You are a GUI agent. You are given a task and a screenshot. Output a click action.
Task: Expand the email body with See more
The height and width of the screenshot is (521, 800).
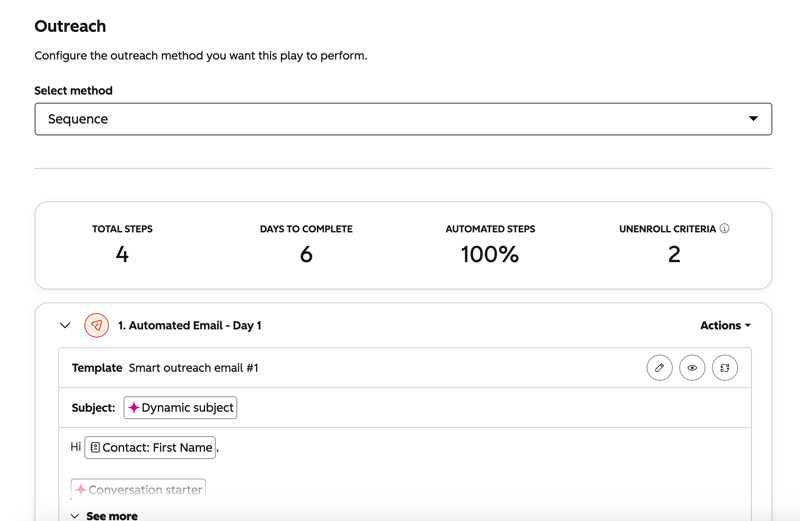click(x=104, y=515)
